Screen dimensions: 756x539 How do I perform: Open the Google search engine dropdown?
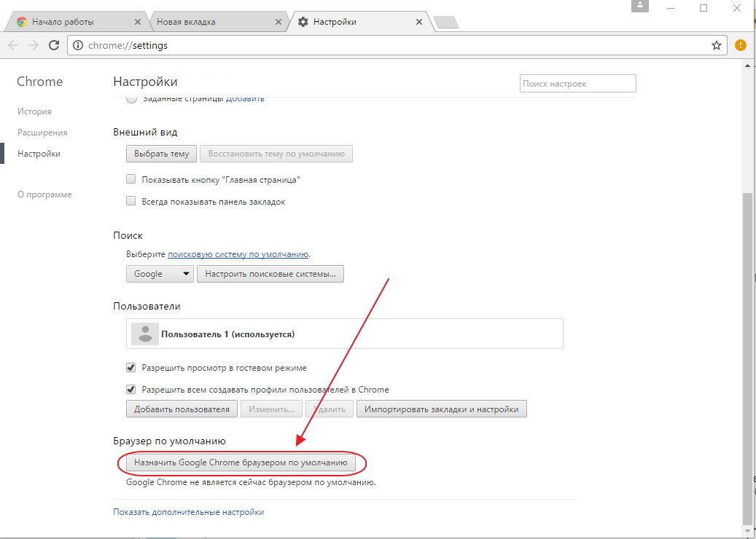pyautogui.click(x=160, y=274)
